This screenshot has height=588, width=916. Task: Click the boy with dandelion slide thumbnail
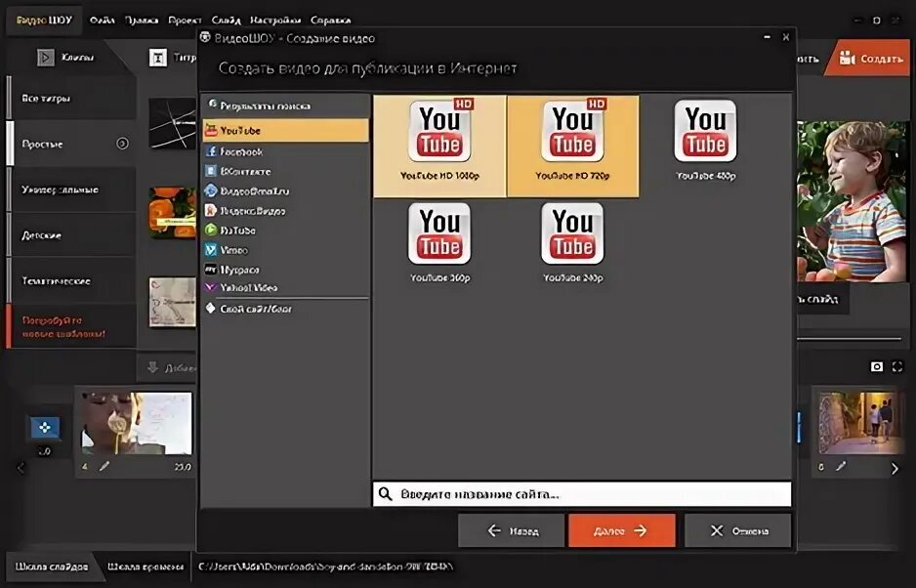point(137,423)
